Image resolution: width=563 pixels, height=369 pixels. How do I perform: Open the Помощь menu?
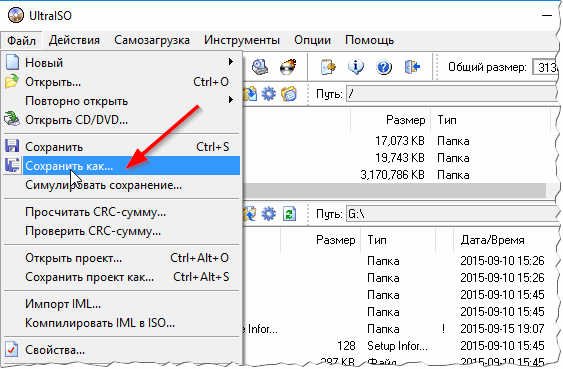(x=369, y=40)
